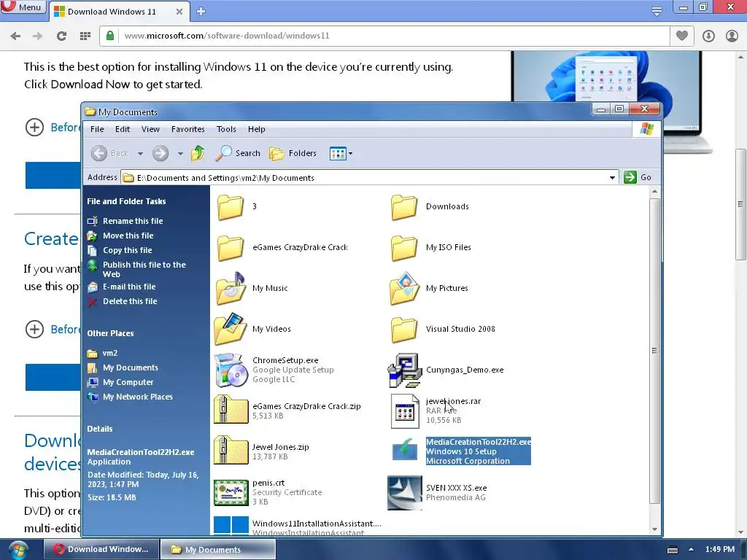Open the Search pane in Explorer
The height and width of the screenshot is (560, 747).
coord(238,153)
